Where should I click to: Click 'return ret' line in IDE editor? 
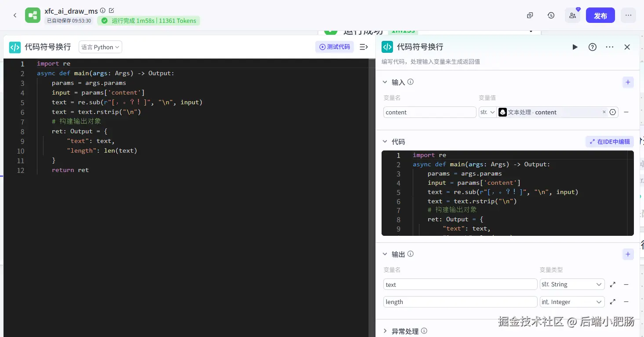70,170
